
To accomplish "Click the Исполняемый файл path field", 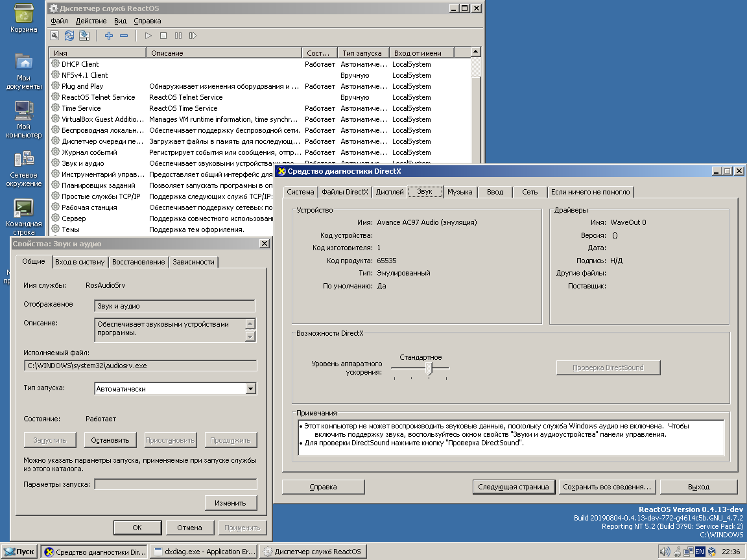I will [140, 366].
